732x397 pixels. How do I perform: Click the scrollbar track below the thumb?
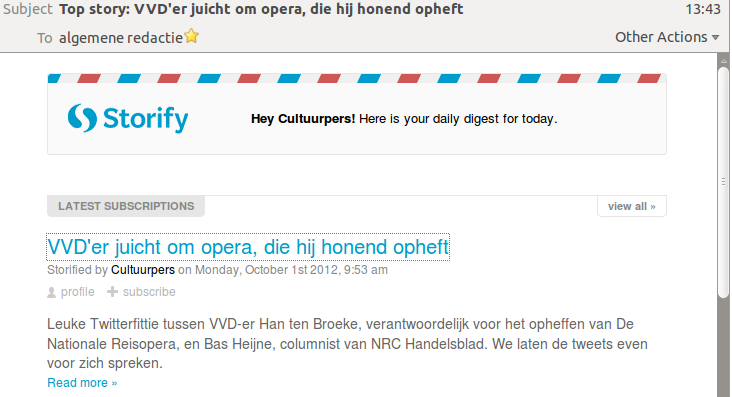click(724, 348)
